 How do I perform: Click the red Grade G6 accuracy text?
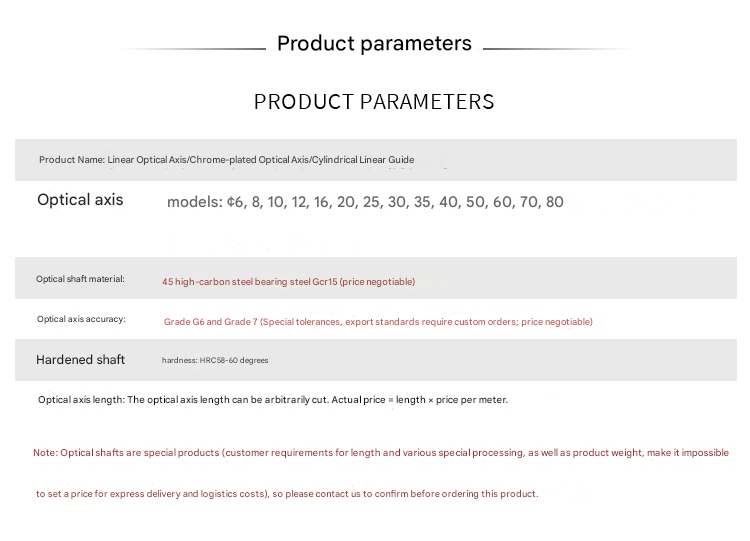378,322
